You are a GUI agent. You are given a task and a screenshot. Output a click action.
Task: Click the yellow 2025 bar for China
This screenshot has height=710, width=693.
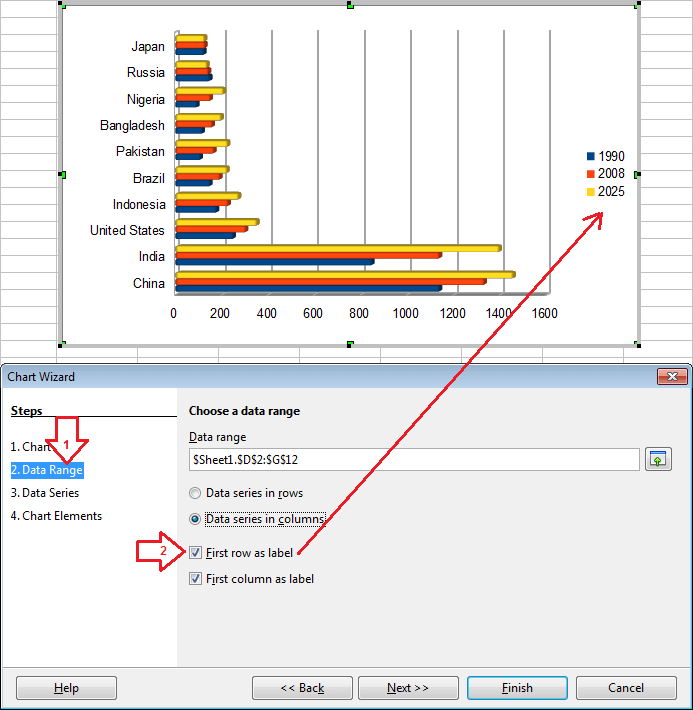pyautogui.click(x=344, y=274)
